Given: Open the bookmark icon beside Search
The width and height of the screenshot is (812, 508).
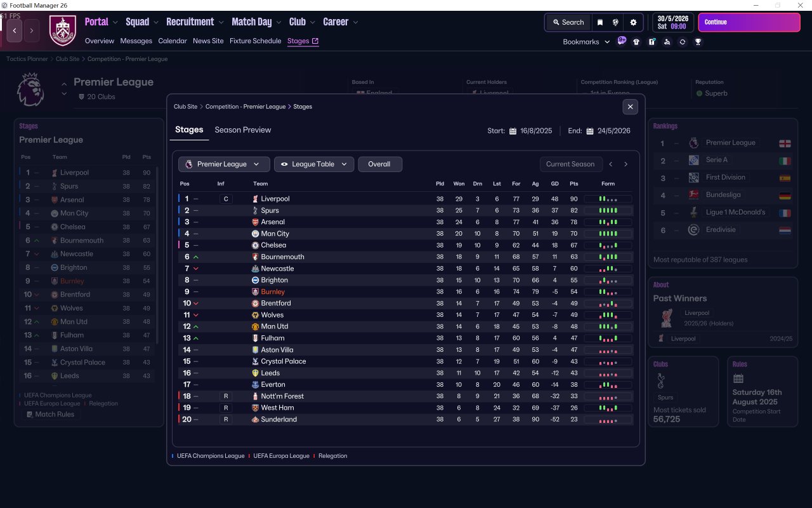Looking at the screenshot, I should 600,22.
